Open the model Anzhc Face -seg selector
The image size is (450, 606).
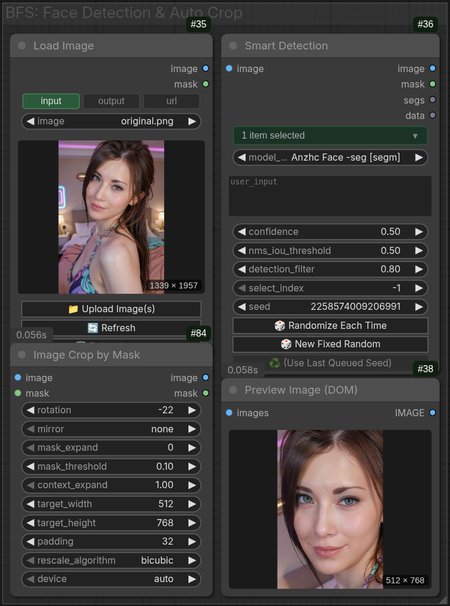click(331, 157)
